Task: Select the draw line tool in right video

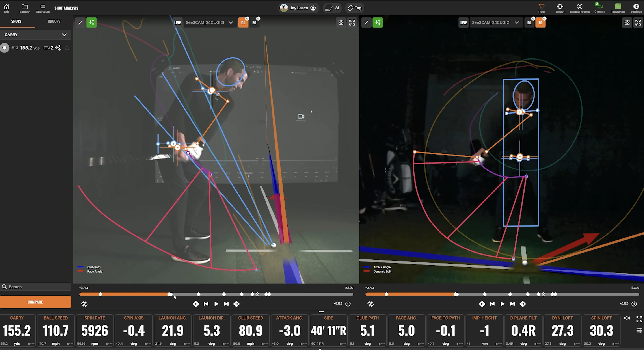Action: [366, 22]
